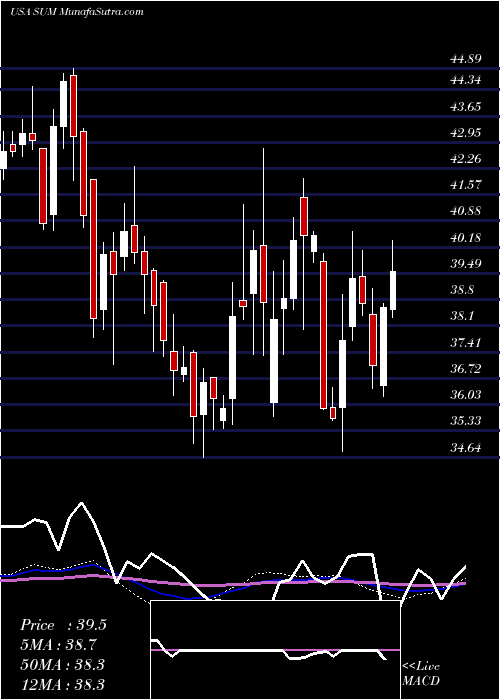Click the 50MA : 38.3 readout
500x700 pixels.
(x=62, y=664)
